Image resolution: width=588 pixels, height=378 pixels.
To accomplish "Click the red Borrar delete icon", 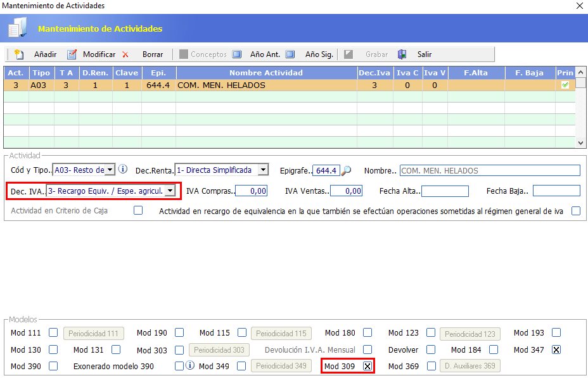I will tap(125, 54).
